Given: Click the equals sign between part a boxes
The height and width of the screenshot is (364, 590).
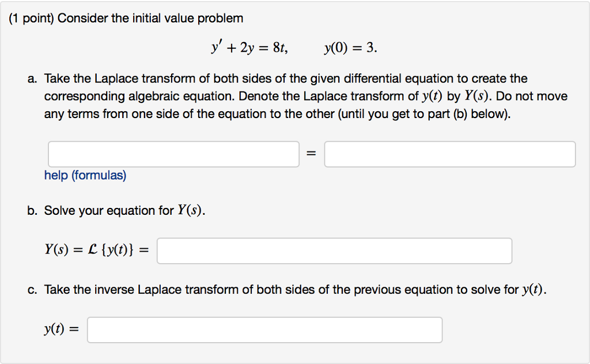Looking at the screenshot, I should pos(311,153).
